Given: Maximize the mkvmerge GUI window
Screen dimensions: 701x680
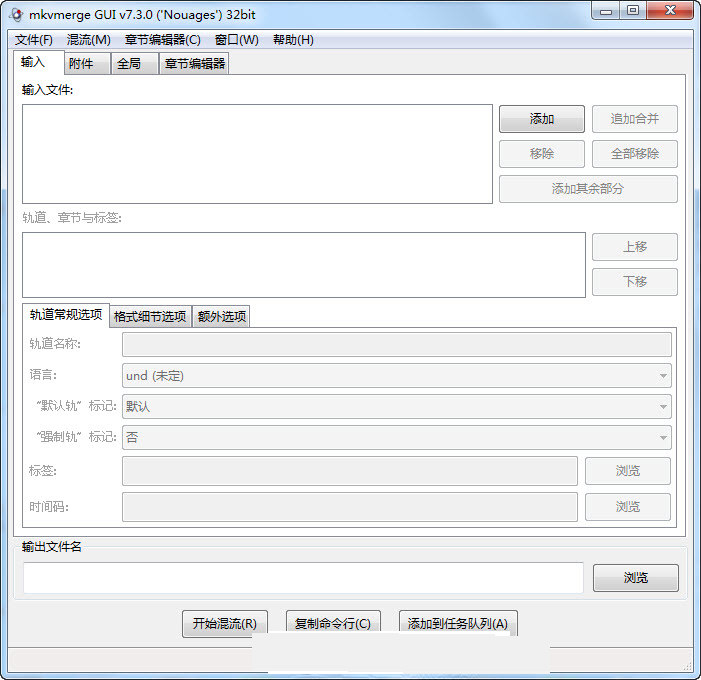Looking at the screenshot, I should click(633, 11).
